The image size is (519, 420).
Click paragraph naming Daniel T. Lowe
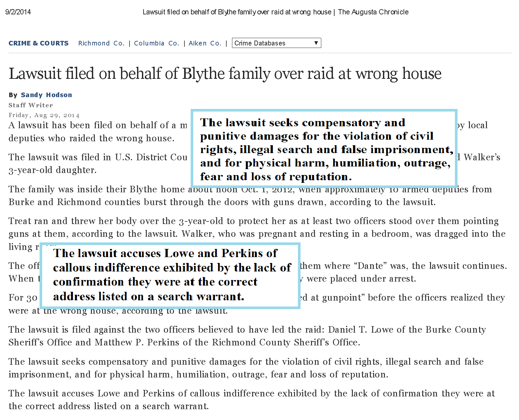pos(247,336)
